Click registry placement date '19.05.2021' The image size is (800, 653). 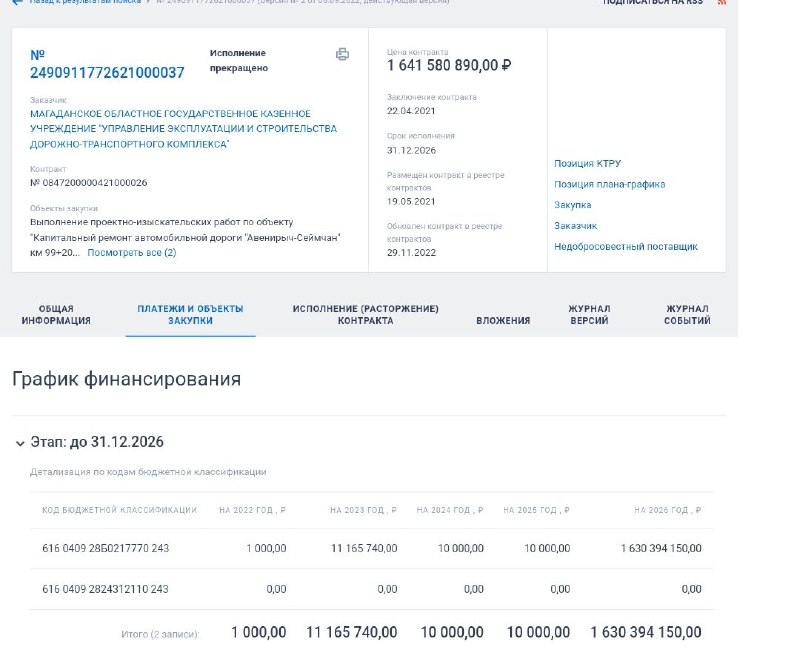coord(411,201)
